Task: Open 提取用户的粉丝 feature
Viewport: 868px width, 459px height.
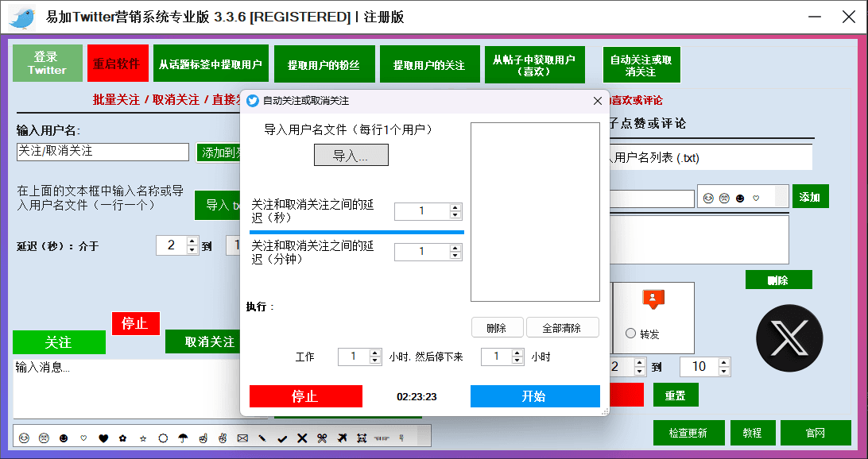Action: click(324, 64)
